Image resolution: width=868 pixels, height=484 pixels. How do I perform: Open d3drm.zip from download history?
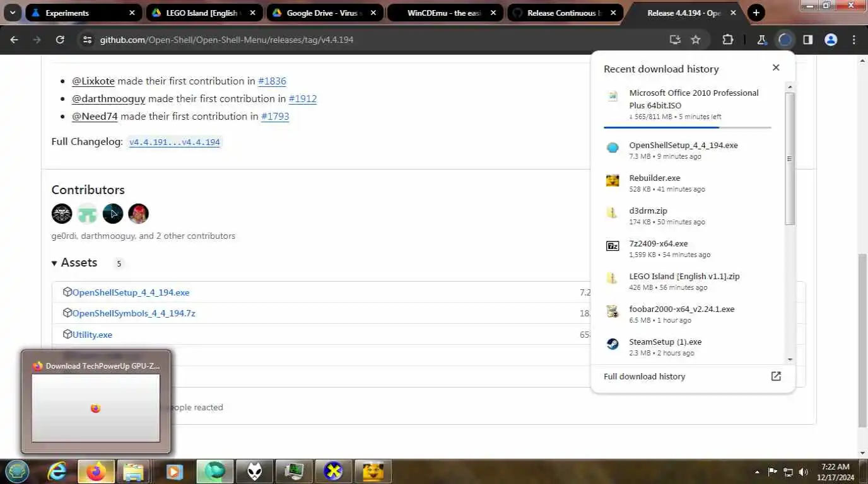point(688,216)
